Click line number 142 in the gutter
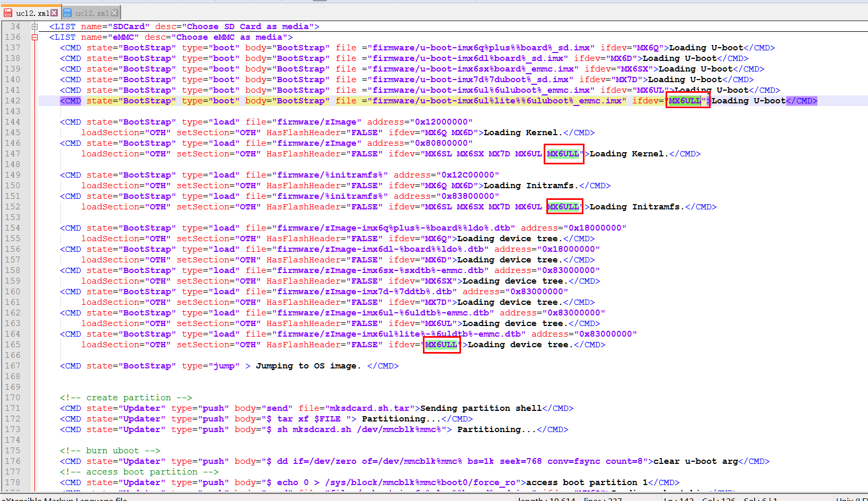 coord(13,101)
